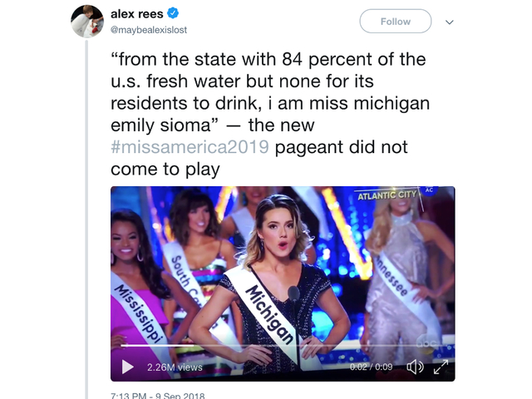Mute the video sound with speaker icon
The width and height of the screenshot is (532, 399).
(x=415, y=367)
